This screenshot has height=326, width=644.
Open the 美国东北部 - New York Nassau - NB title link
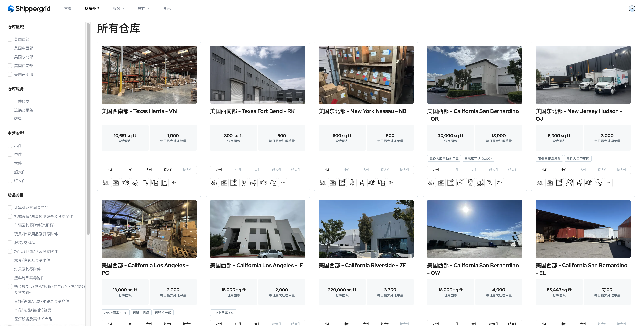point(362,111)
